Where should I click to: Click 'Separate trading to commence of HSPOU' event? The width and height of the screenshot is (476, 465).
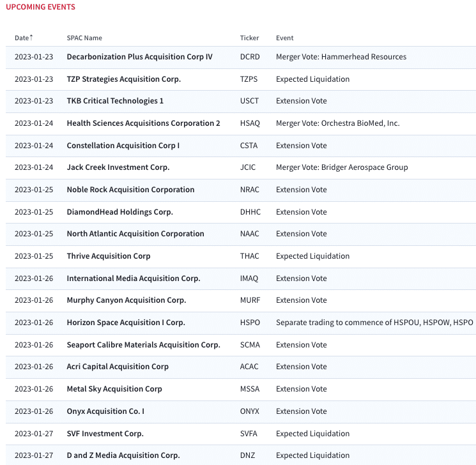[374, 323]
